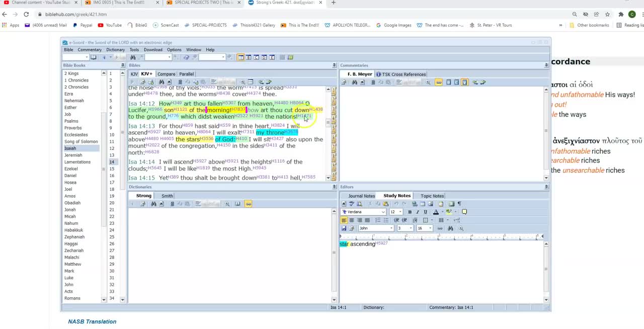The height and width of the screenshot is (329, 644).
Task: Select Jeremiah in the Bible Books list
Action: pos(73,155)
